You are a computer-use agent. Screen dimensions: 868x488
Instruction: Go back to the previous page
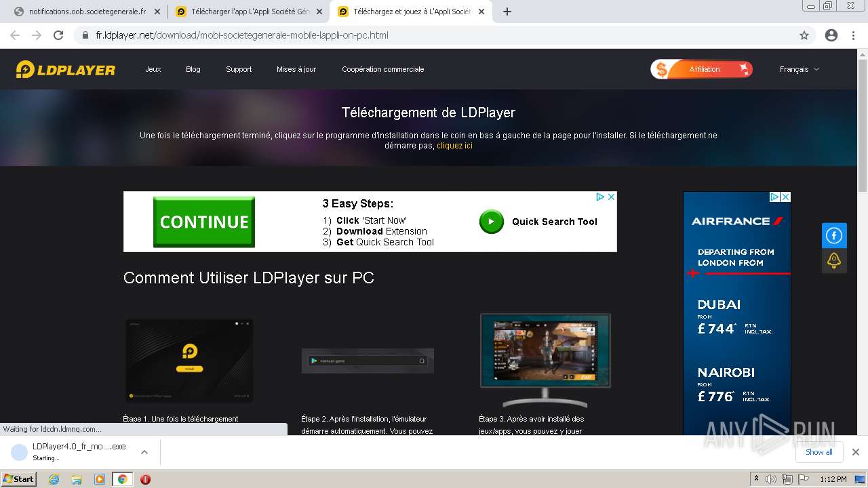click(x=15, y=35)
